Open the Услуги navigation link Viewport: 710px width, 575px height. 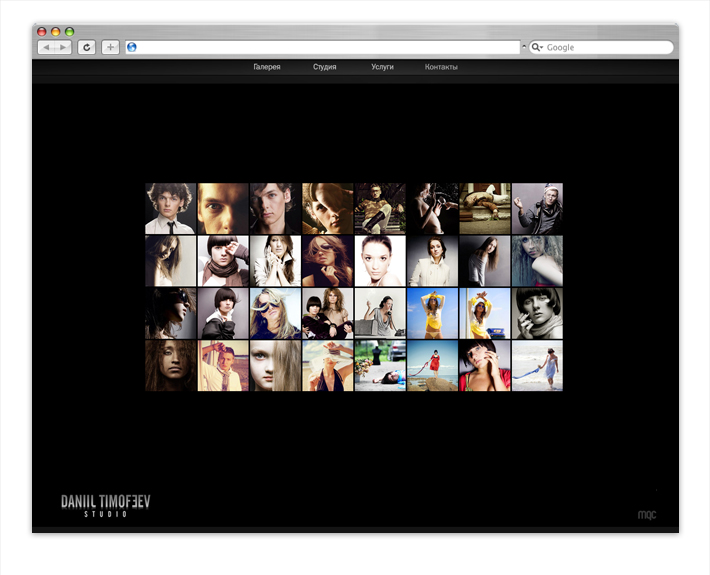pyautogui.click(x=382, y=67)
